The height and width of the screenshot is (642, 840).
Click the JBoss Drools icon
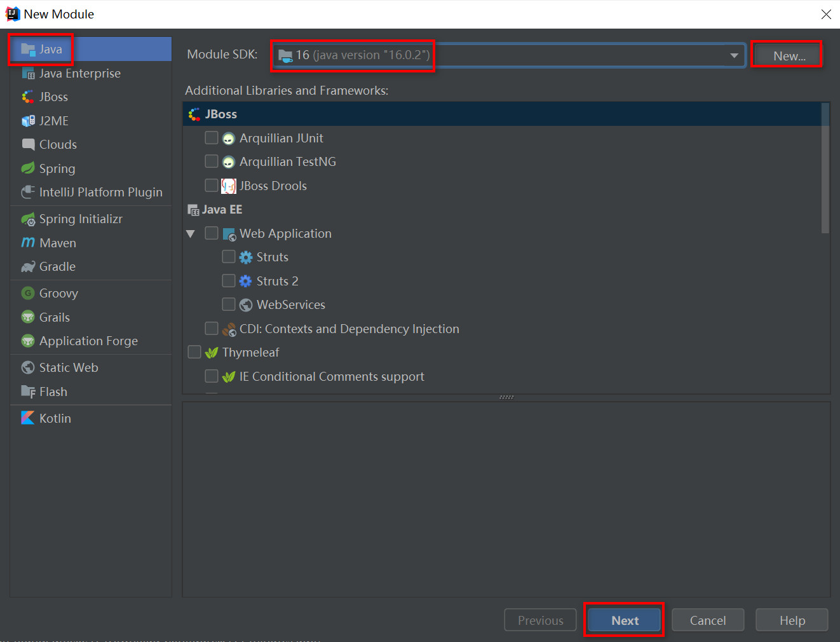[229, 186]
